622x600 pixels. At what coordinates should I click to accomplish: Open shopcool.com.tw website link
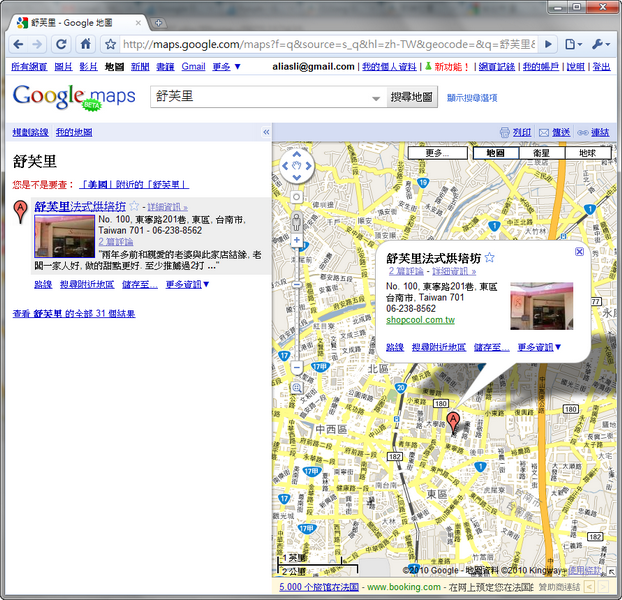tap(420, 320)
